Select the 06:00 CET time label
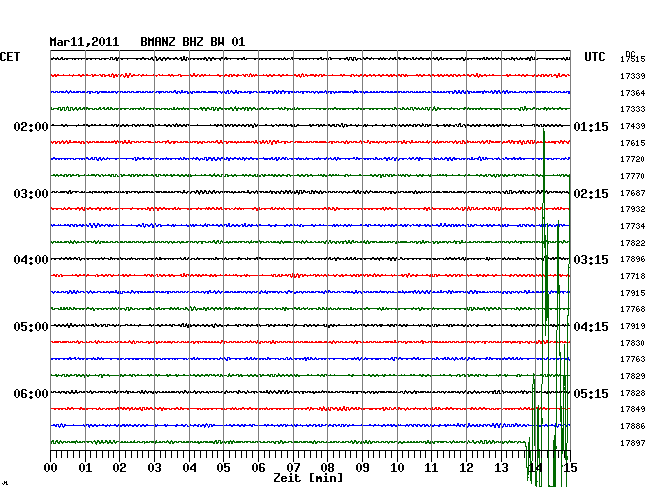650x494 pixels. point(31,393)
